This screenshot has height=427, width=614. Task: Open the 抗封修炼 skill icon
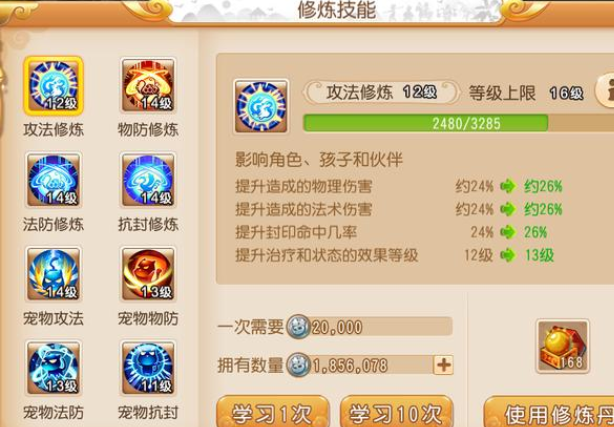(x=148, y=180)
